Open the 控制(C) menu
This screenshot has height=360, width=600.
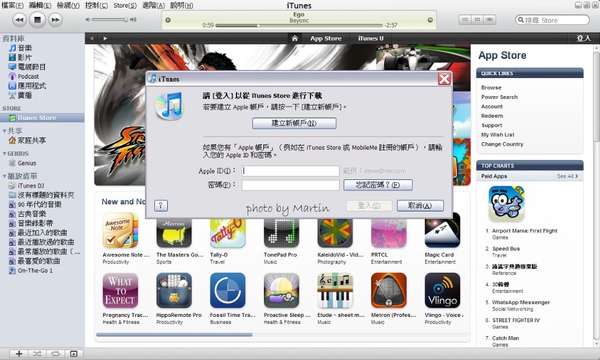tap(96, 5)
